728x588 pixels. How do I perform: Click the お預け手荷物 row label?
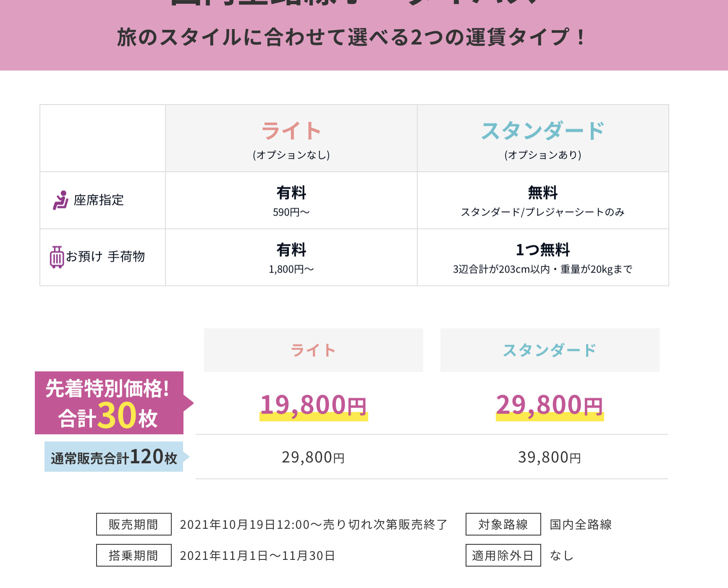coord(105,257)
